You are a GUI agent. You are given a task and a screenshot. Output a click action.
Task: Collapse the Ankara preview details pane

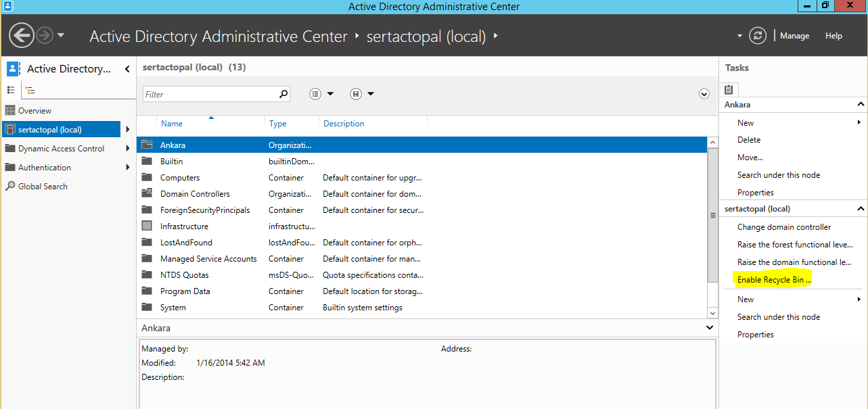click(x=710, y=328)
